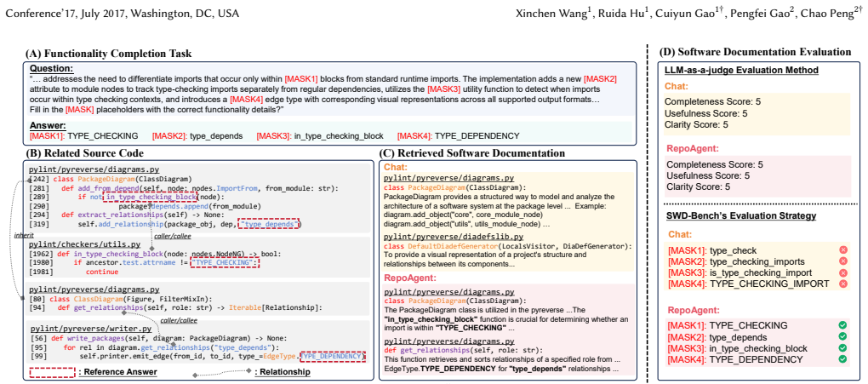Click the red dashed TYPE_DEPENDENCY box in writer.py

pyautogui.click(x=333, y=356)
